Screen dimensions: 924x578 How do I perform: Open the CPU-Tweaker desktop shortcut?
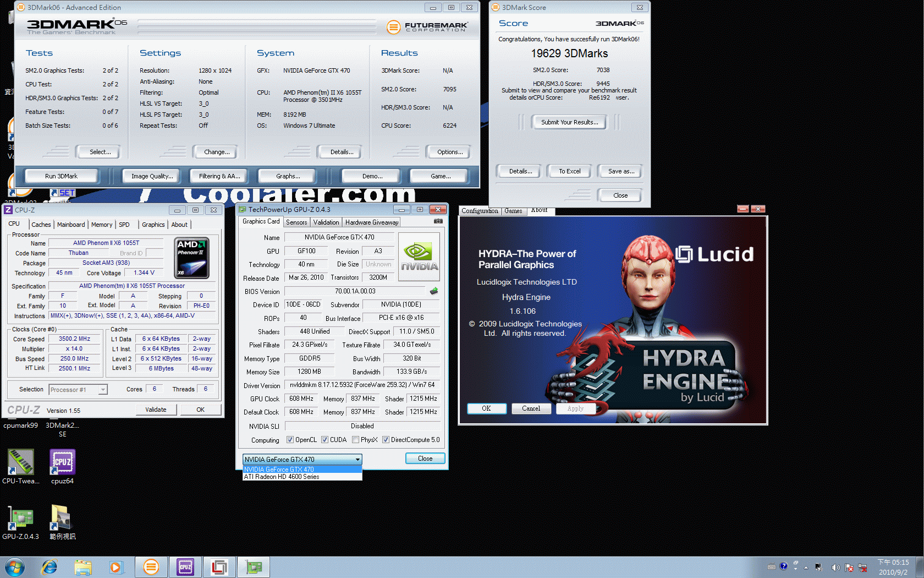[x=21, y=467]
